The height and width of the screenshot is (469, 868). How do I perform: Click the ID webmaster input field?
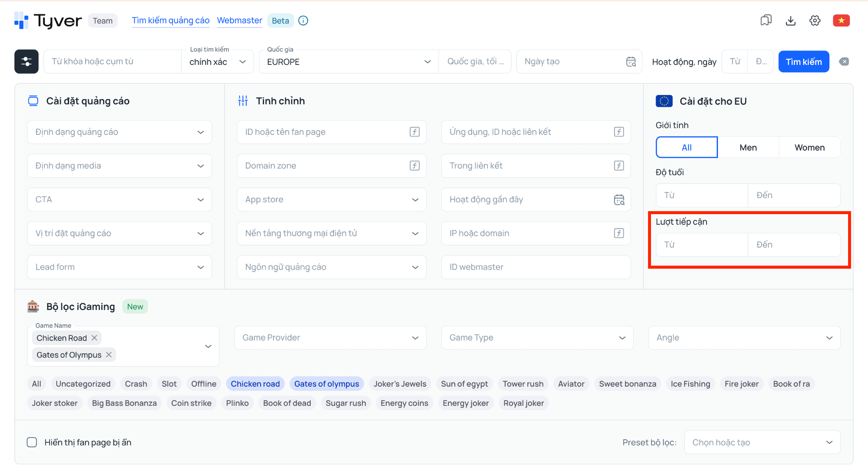[536, 267]
